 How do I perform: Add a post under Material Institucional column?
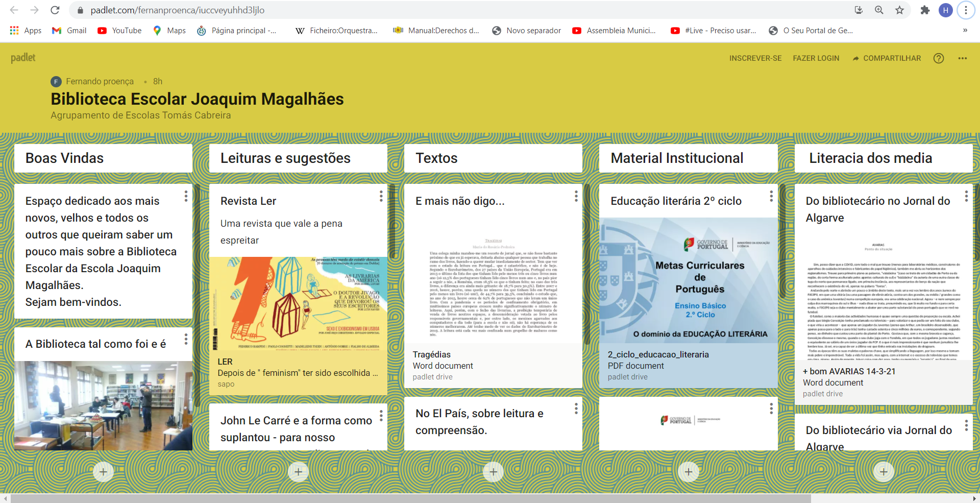click(x=688, y=472)
